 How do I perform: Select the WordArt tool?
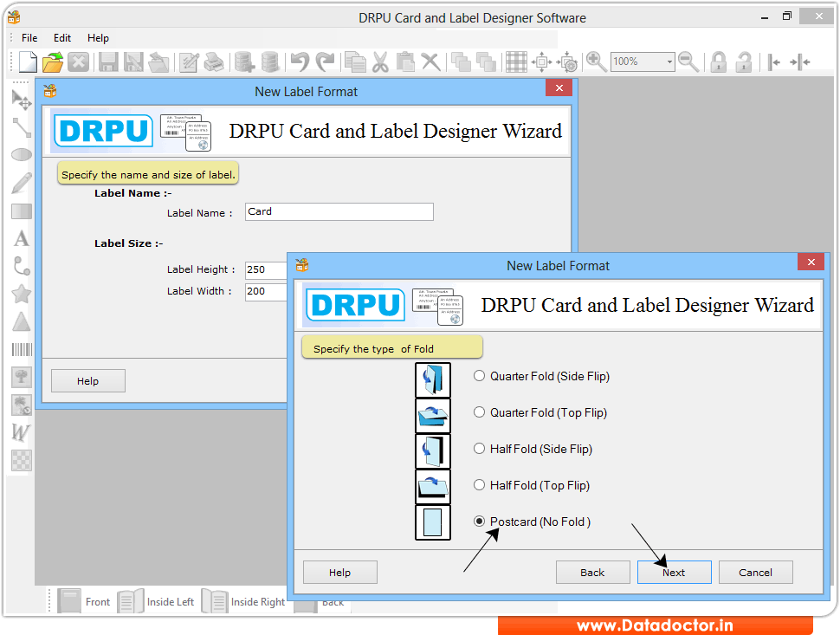pos(21,432)
